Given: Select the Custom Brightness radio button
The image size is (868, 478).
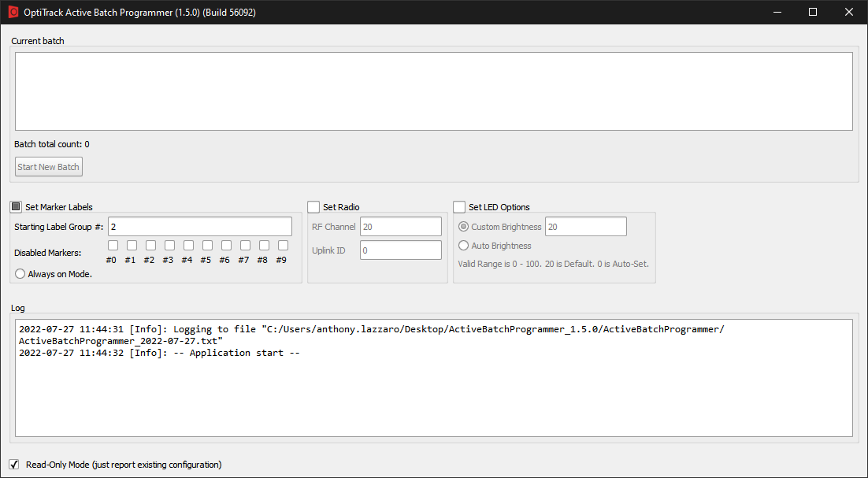Looking at the screenshot, I should (x=464, y=226).
